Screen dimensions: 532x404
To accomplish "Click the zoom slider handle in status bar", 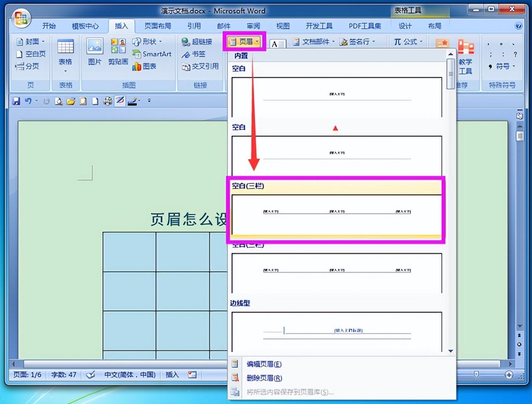I will 476,374.
